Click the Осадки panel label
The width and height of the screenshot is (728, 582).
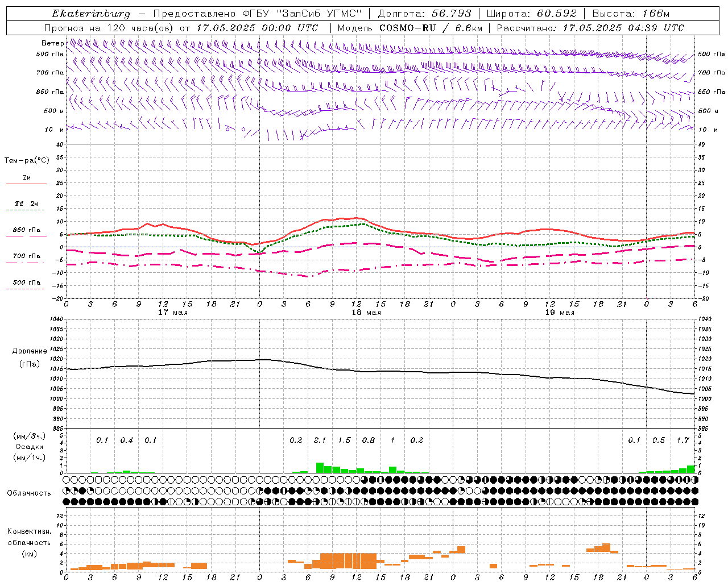pos(29,447)
